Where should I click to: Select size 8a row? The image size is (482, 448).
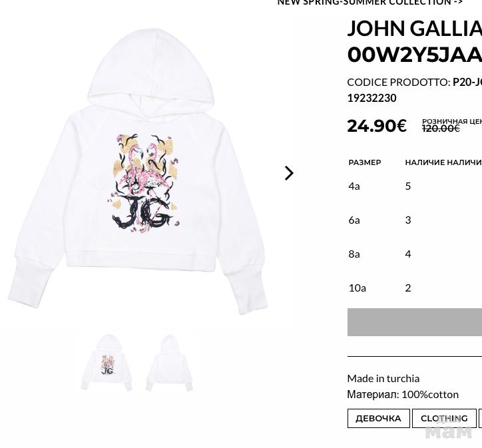[x=415, y=254]
